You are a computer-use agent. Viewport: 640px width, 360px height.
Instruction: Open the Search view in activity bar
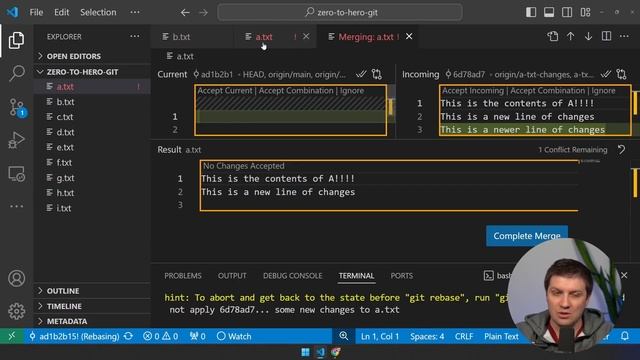point(16,73)
